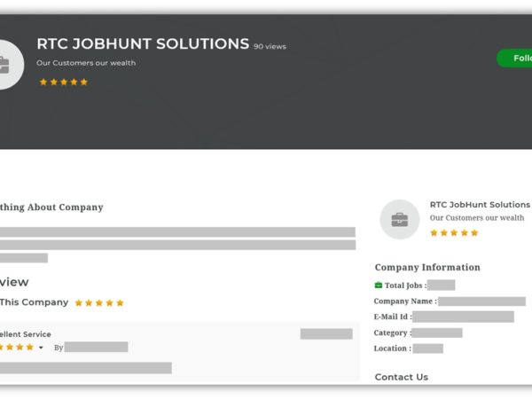Click the first star beside 'This Company'

pos(79,302)
